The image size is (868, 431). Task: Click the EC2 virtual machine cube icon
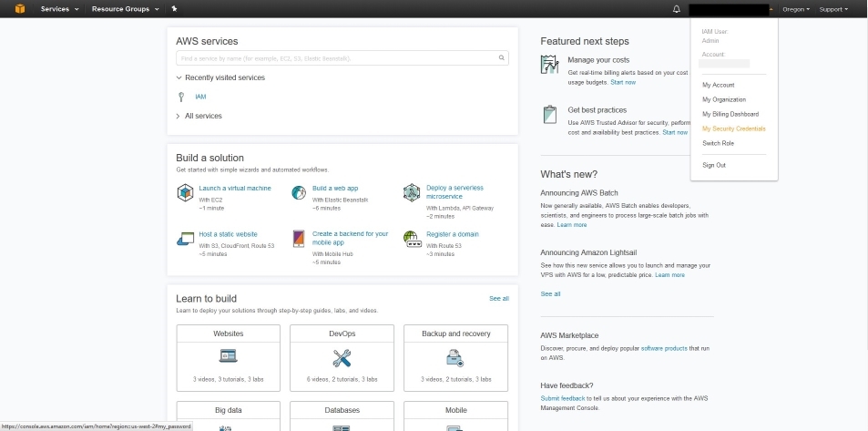(185, 193)
